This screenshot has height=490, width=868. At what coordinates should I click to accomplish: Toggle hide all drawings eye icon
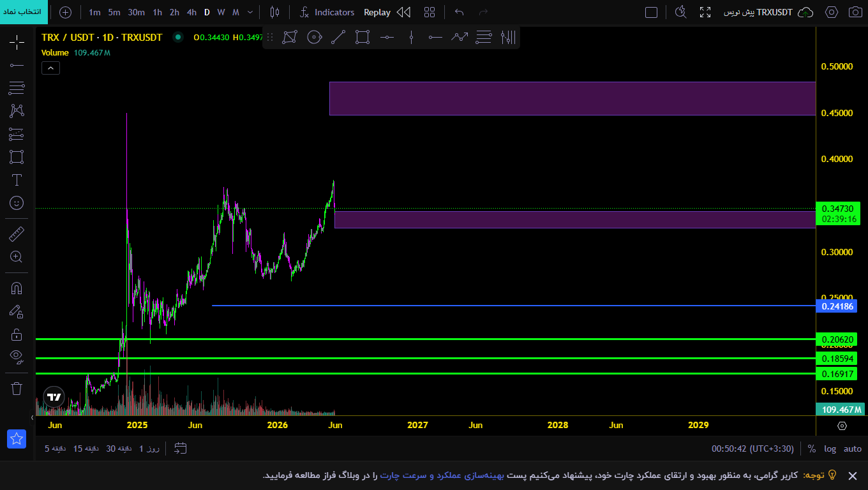click(17, 356)
